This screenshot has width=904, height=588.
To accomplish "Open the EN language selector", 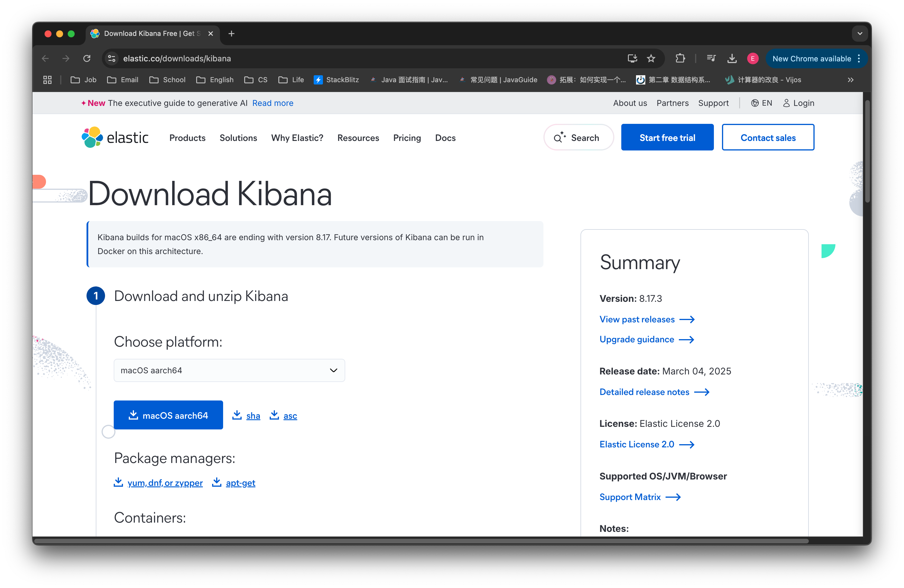I will coord(762,103).
